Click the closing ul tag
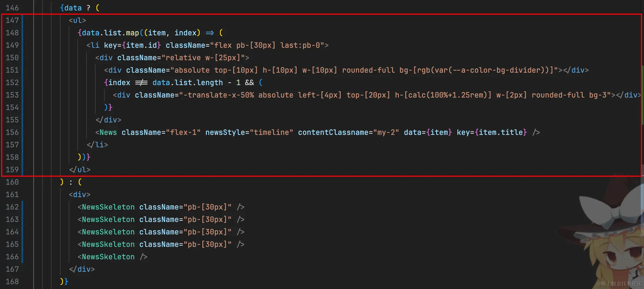644x289 pixels. point(80,170)
